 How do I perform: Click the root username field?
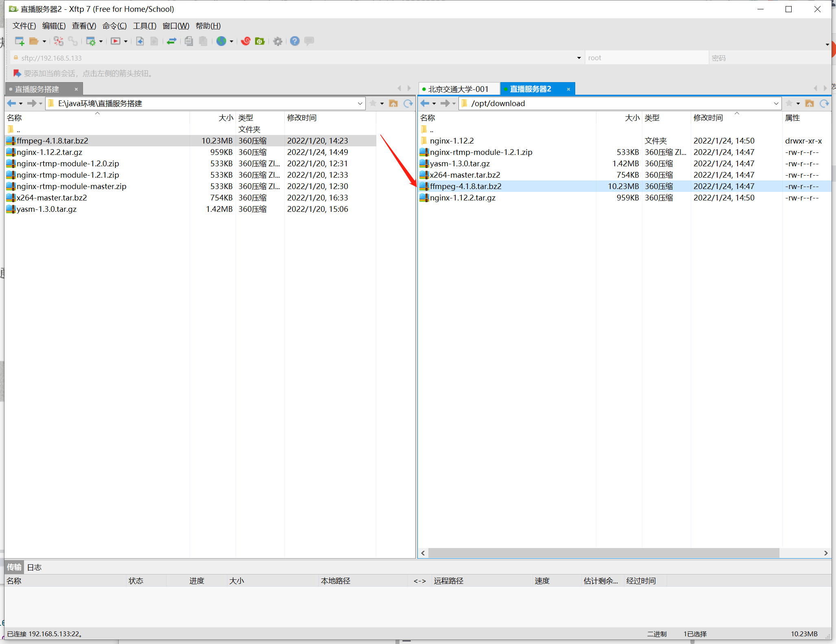tap(646, 58)
